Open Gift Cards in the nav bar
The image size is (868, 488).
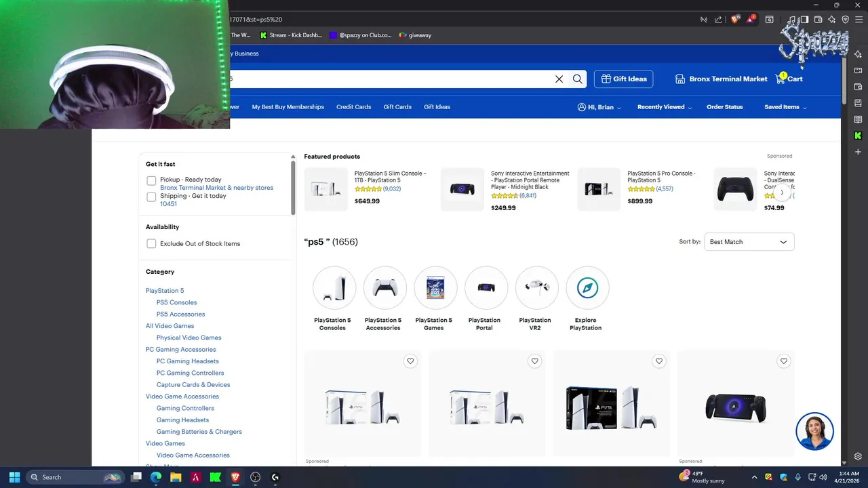pos(397,107)
